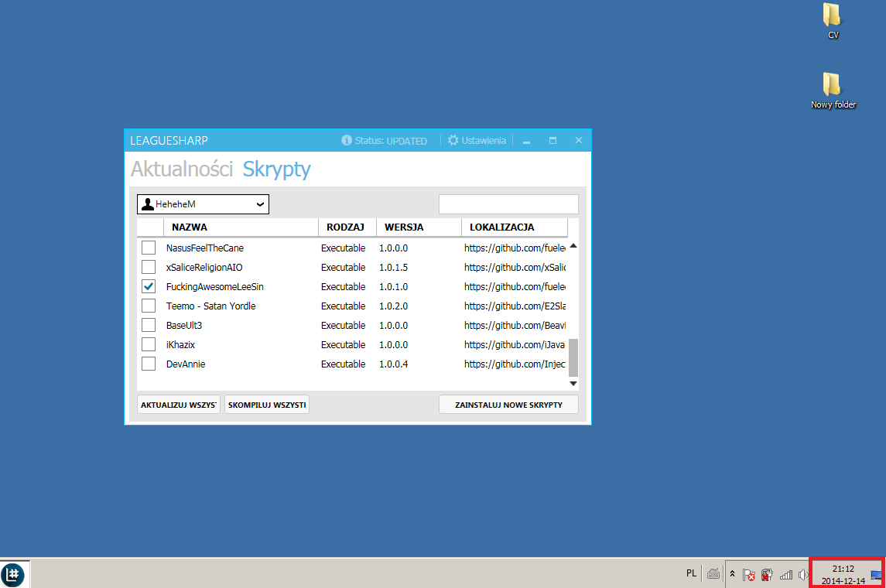Viewport: 886px width, 588px height.
Task: Sort by the WERSJA column header
Action: [x=419, y=227]
